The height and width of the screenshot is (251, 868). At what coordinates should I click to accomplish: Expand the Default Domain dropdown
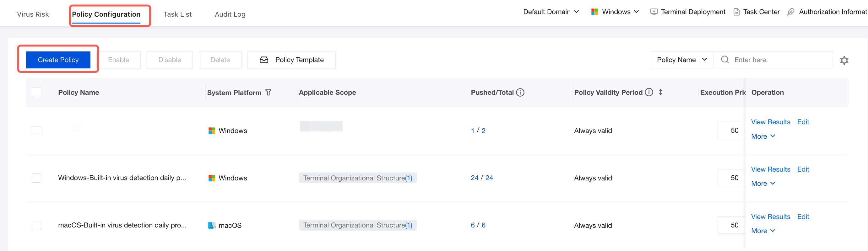click(551, 12)
